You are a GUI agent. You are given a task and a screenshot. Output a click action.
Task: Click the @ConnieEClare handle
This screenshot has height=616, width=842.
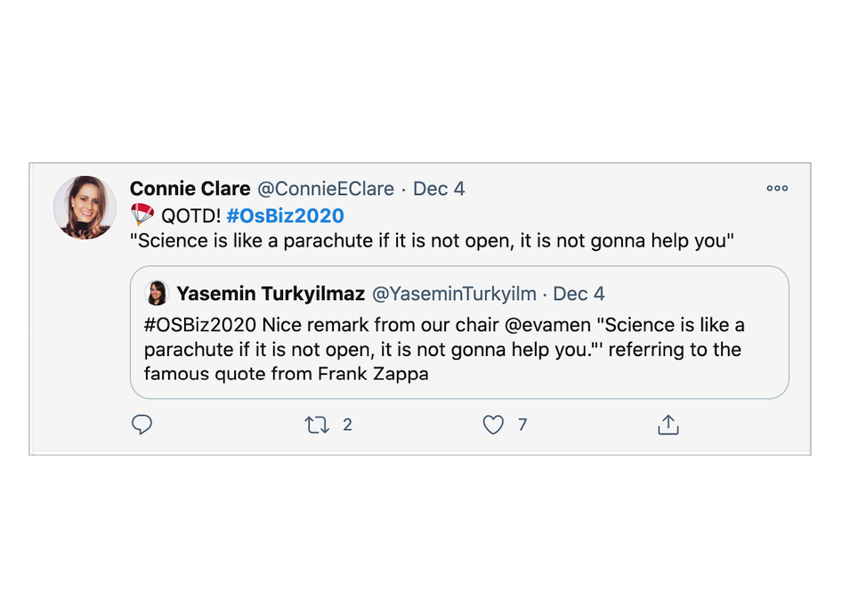click(326, 189)
